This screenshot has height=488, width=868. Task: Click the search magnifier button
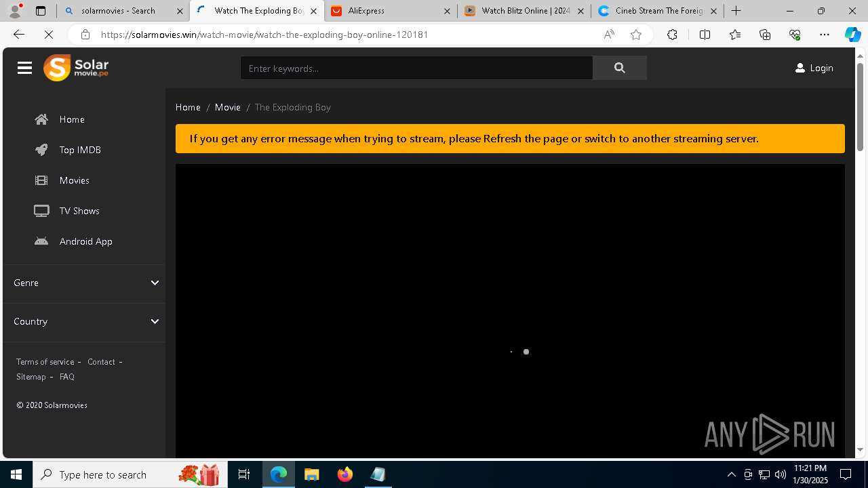click(x=619, y=68)
